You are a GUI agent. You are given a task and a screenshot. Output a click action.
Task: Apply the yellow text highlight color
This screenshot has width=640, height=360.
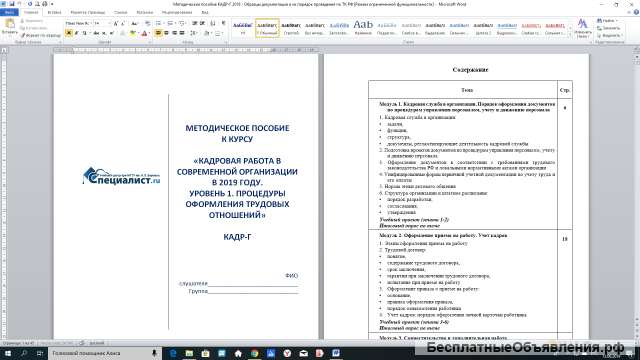[x=133, y=33]
